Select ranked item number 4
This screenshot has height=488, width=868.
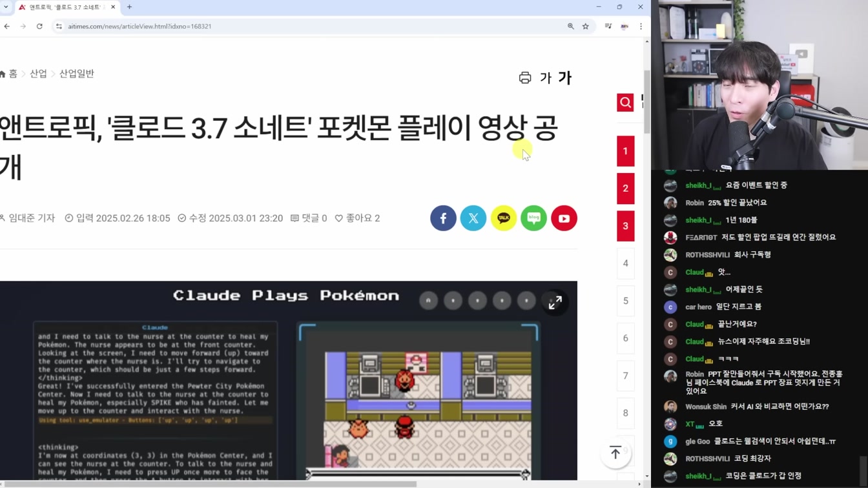(625, 263)
